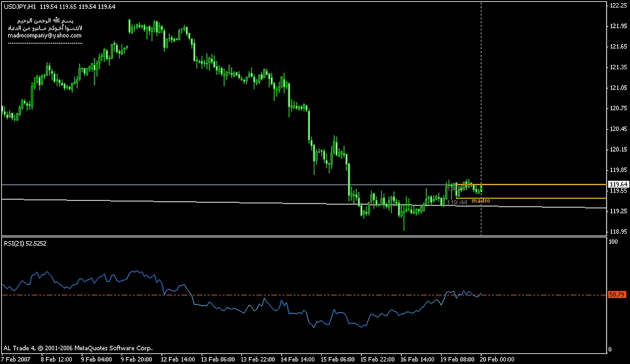
Task: Click the 13 Feb 22:00 time label
Action: 258,359
